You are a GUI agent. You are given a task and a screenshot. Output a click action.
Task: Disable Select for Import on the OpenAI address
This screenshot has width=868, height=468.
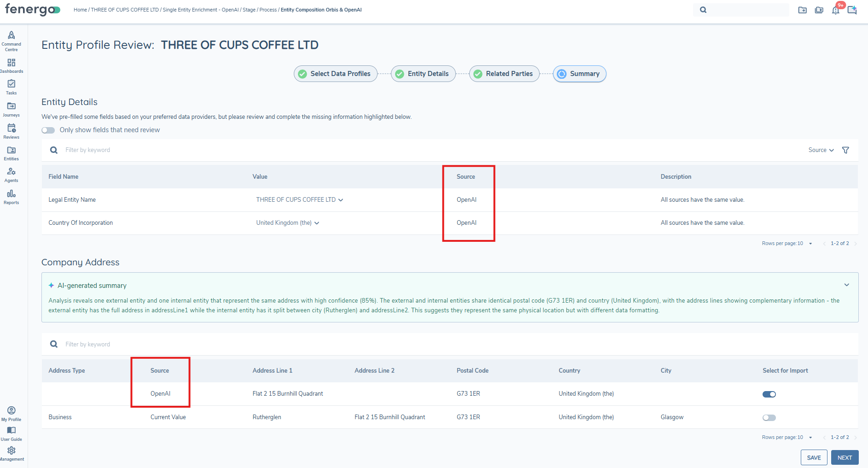click(769, 394)
